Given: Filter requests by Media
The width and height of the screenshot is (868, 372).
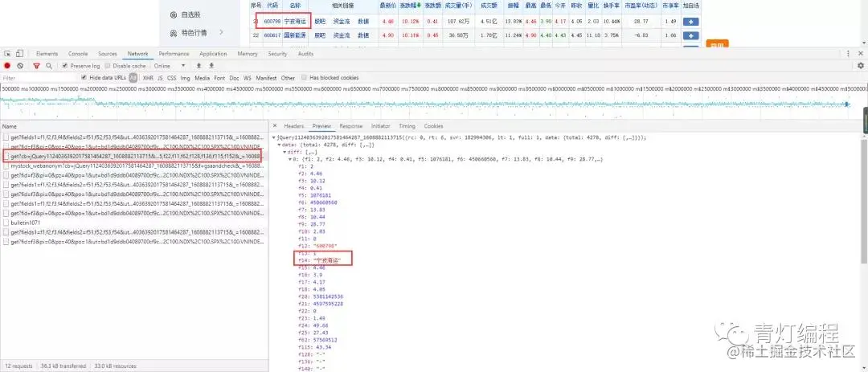Looking at the screenshot, I should click(202, 78).
